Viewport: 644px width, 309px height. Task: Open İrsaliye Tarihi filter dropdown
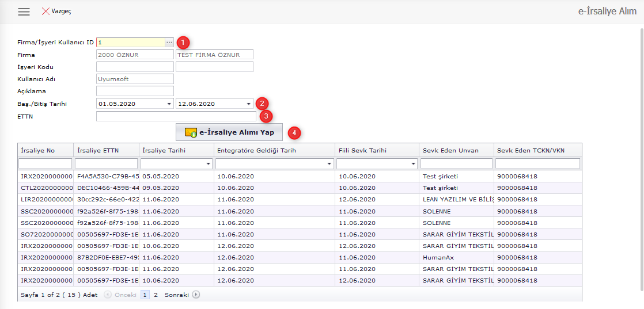click(x=207, y=164)
